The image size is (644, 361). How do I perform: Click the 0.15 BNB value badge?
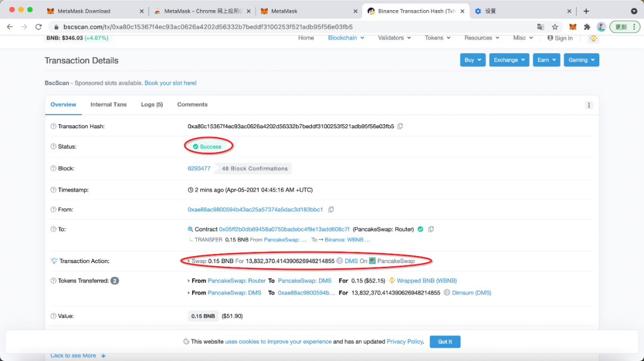(203, 316)
